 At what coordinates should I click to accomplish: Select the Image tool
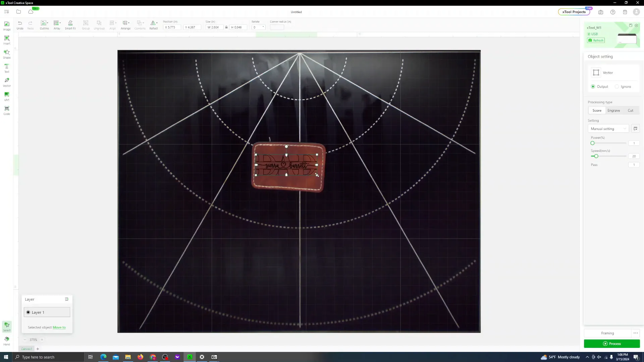(x=6, y=25)
